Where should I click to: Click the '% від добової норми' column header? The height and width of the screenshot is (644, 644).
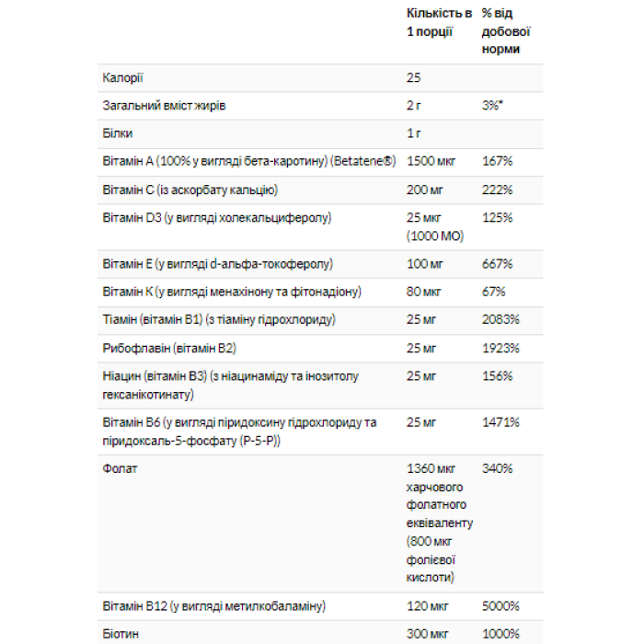click(506, 31)
